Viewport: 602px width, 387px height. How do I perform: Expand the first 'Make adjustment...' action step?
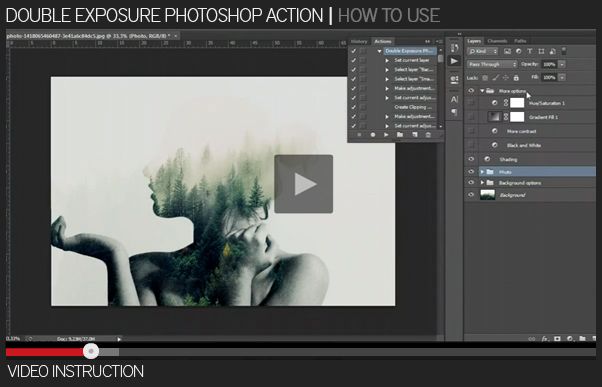[387, 88]
